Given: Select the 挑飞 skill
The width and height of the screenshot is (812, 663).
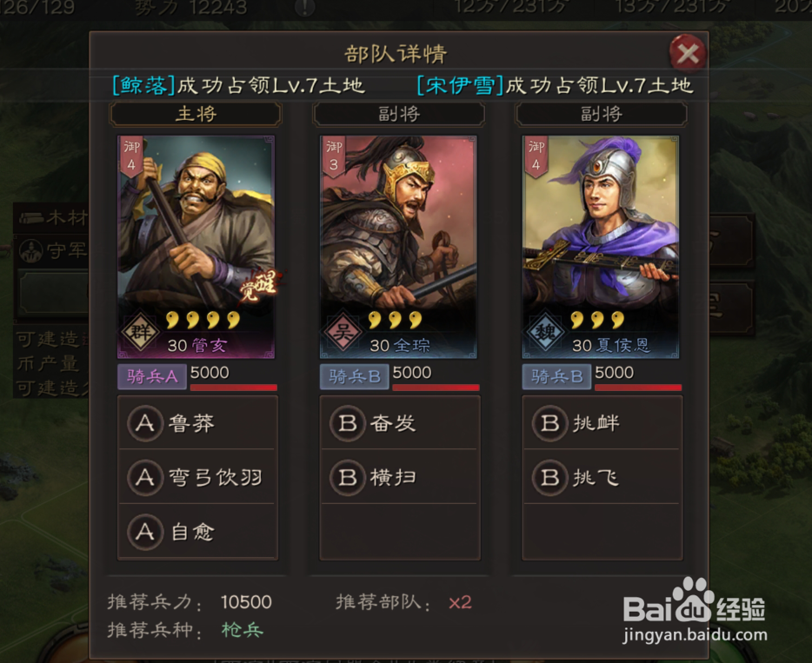Looking at the screenshot, I should [602, 477].
